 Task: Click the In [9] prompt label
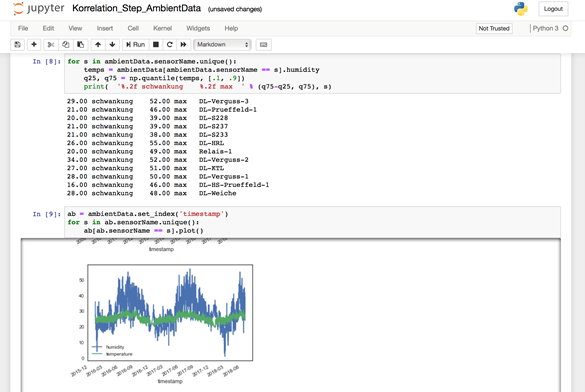click(46, 214)
